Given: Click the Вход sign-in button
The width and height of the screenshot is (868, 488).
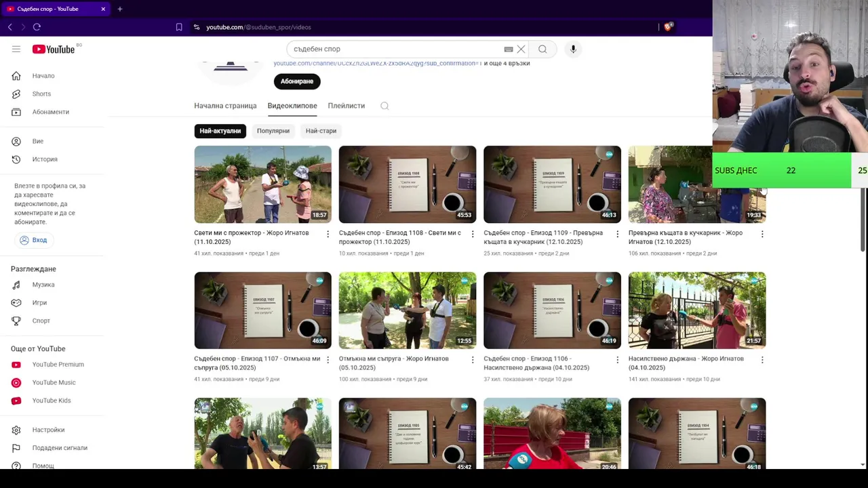Looking at the screenshot, I should (33, 240).
